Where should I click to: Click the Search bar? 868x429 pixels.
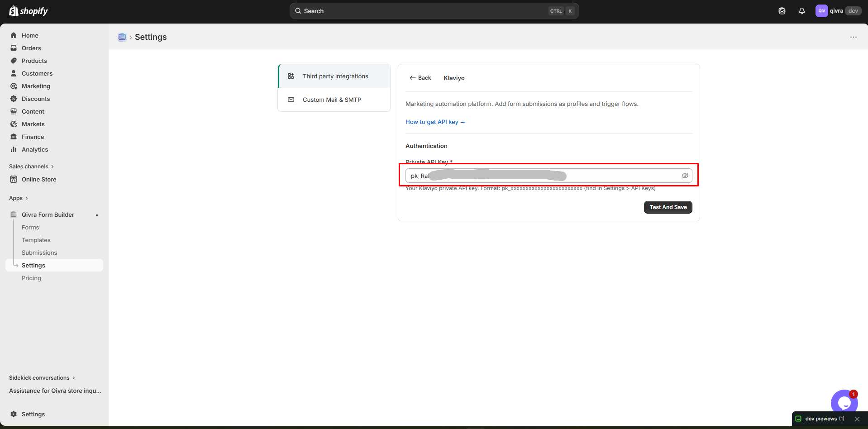tap(434, 11)
